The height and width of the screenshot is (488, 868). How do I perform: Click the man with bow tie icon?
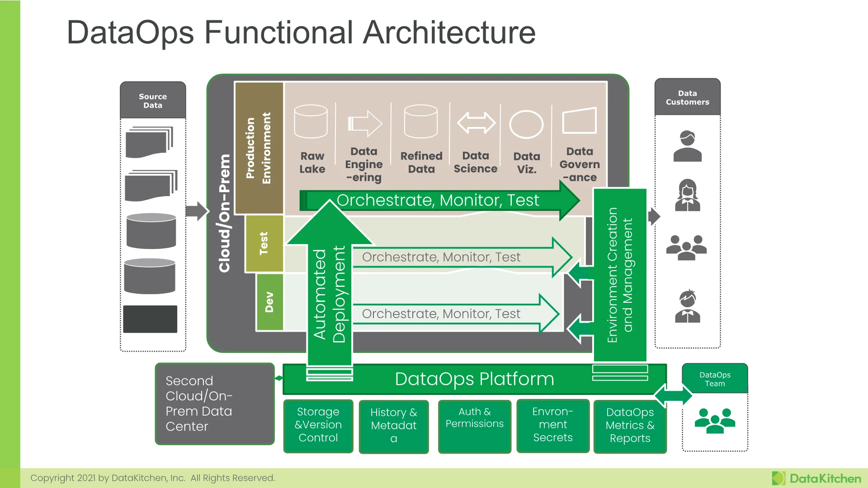[x=688, y=306]
